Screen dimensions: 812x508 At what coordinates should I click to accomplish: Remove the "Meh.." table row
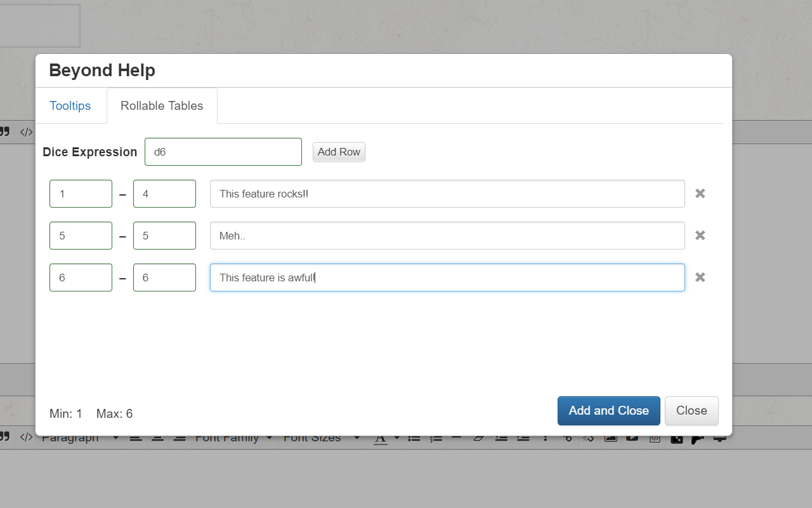(700, 236)
